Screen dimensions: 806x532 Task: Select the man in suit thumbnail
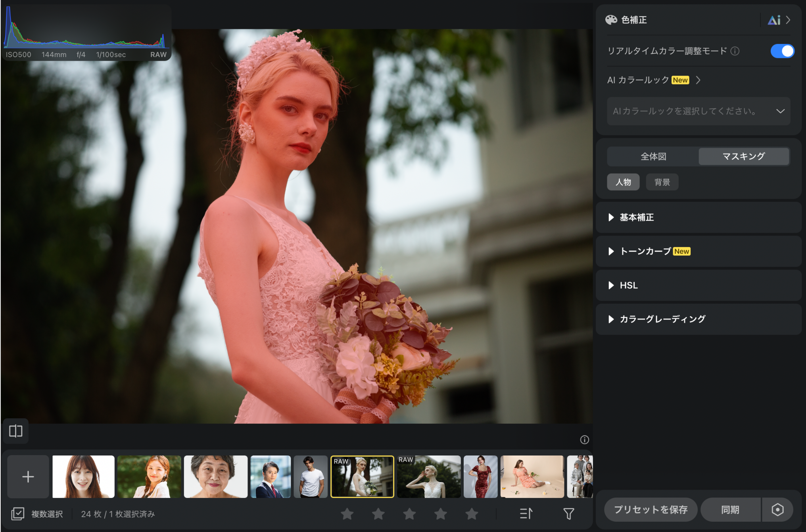271,477
